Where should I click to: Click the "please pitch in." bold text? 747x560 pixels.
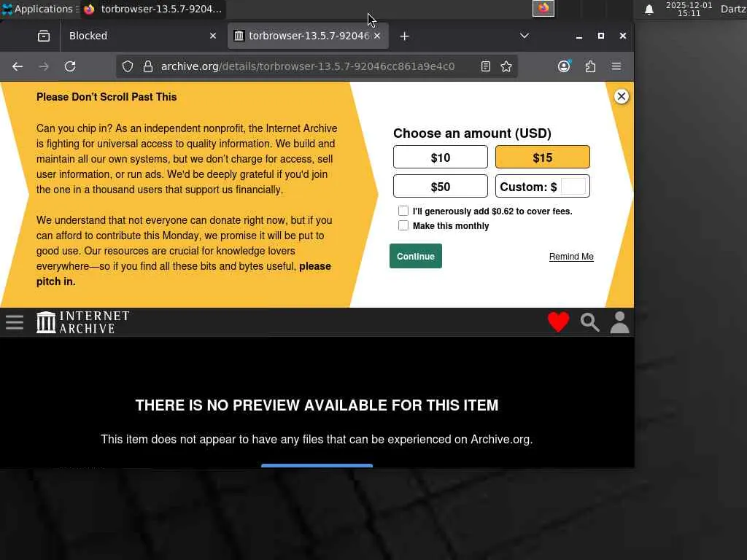pyautogui.click(x=184, y=274)
